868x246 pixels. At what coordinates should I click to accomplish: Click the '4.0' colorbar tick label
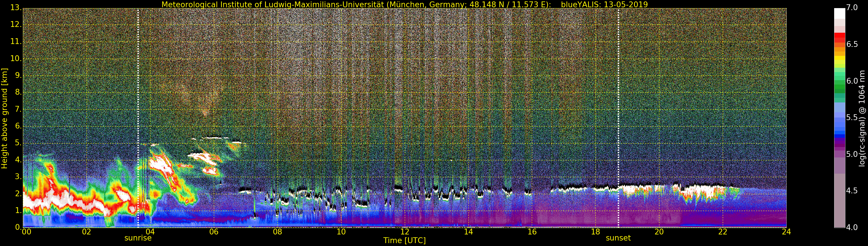tap(852, 227)
